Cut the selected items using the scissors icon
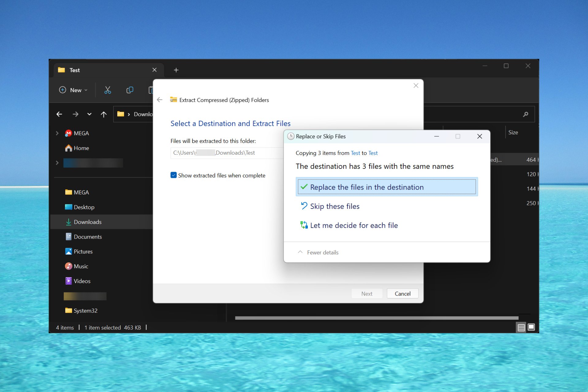 107,90
